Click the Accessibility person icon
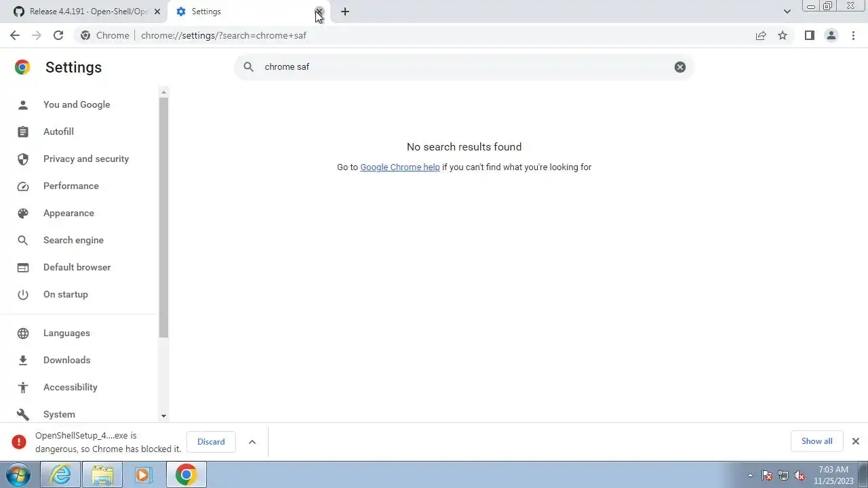 tap(23, 387)
